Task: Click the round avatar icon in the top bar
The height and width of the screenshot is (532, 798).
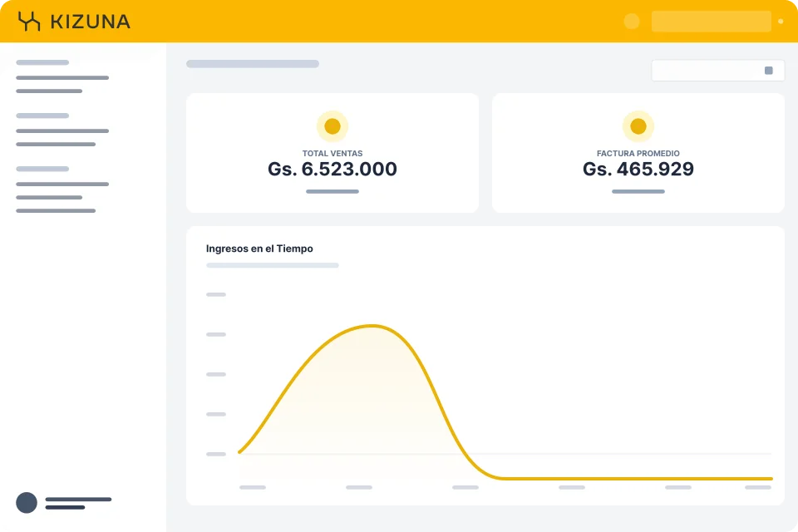Action: point(632,22)
